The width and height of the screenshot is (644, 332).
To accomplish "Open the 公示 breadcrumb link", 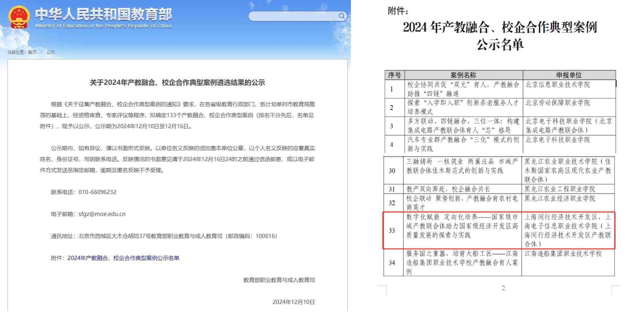I will click(51, 52).
